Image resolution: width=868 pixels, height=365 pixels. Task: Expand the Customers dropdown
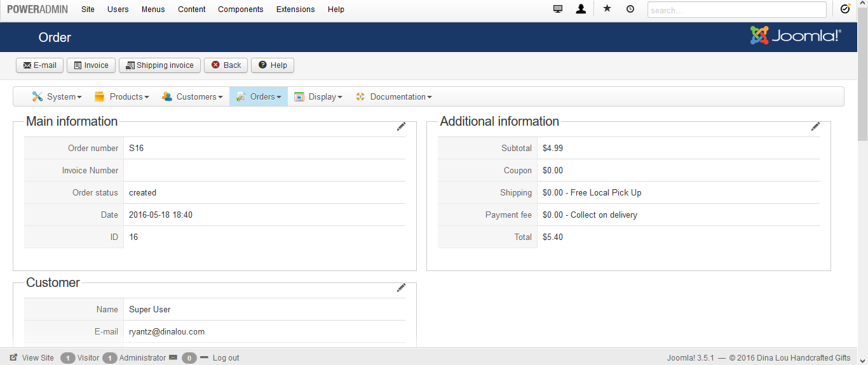(192, 96)
